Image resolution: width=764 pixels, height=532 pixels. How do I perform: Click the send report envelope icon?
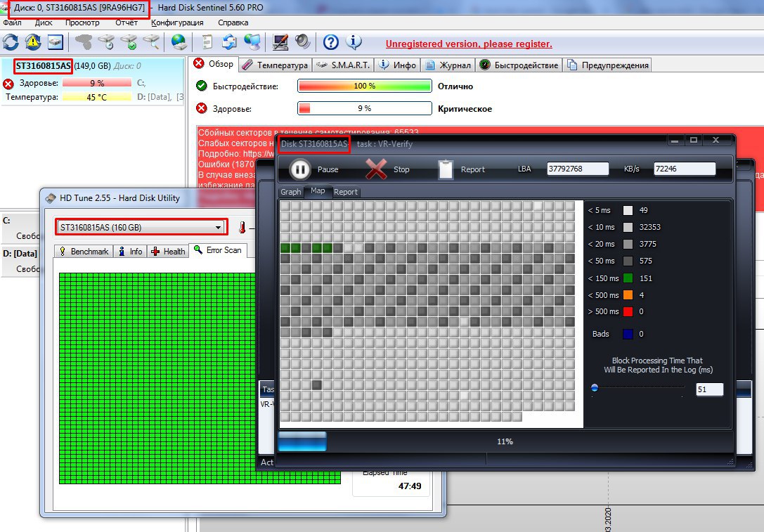[229, 42]
